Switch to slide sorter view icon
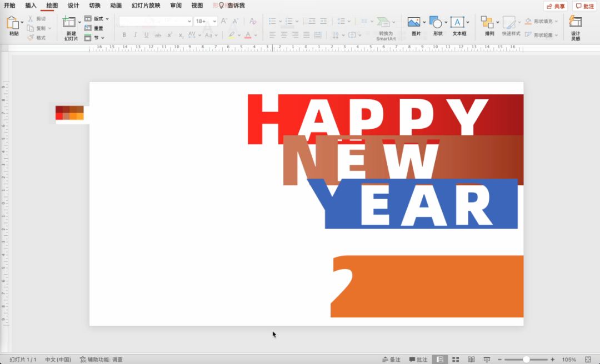The width and height of the screenshot is (600, 364). (x=456, y=360)
